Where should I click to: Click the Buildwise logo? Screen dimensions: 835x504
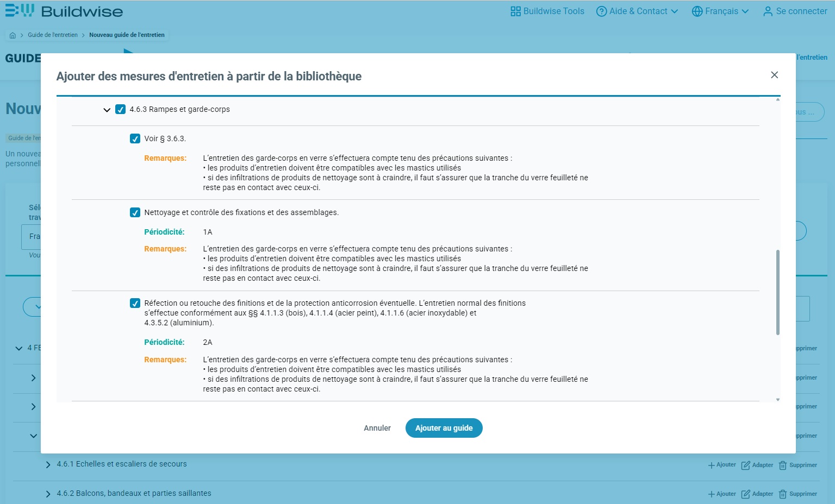pos(64,11)
